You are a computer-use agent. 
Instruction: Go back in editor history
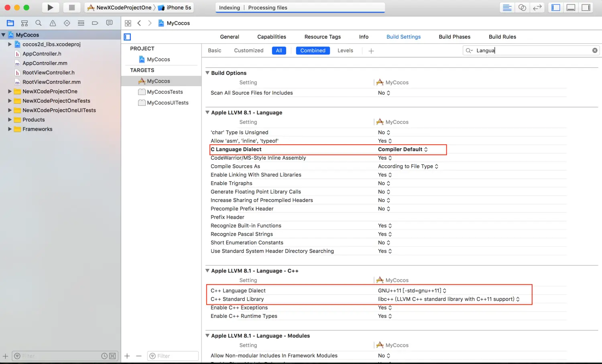(139, 23)
